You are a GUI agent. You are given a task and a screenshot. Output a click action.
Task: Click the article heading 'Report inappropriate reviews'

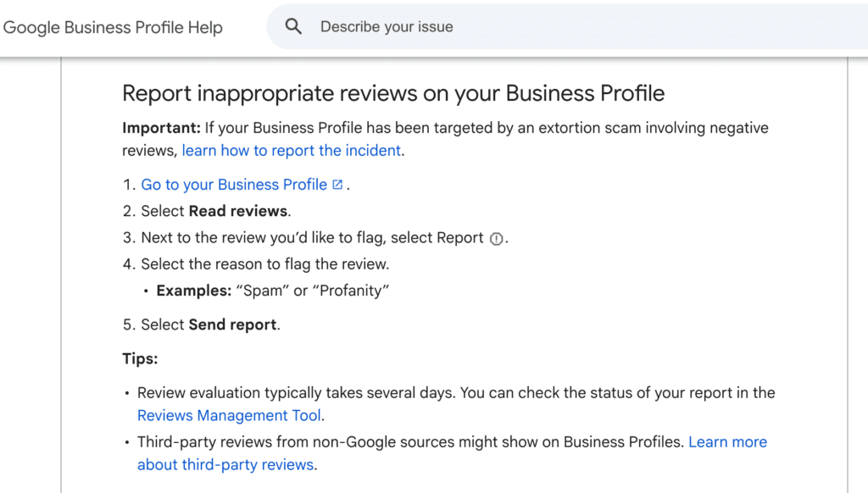(x=393, y=93)
